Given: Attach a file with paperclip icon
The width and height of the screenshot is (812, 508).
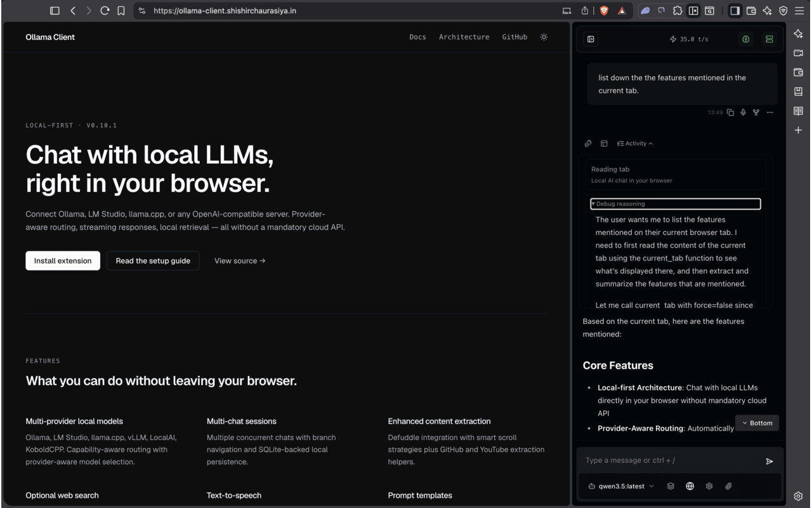Looking at the screenshot, I should [x=729, y=486].
